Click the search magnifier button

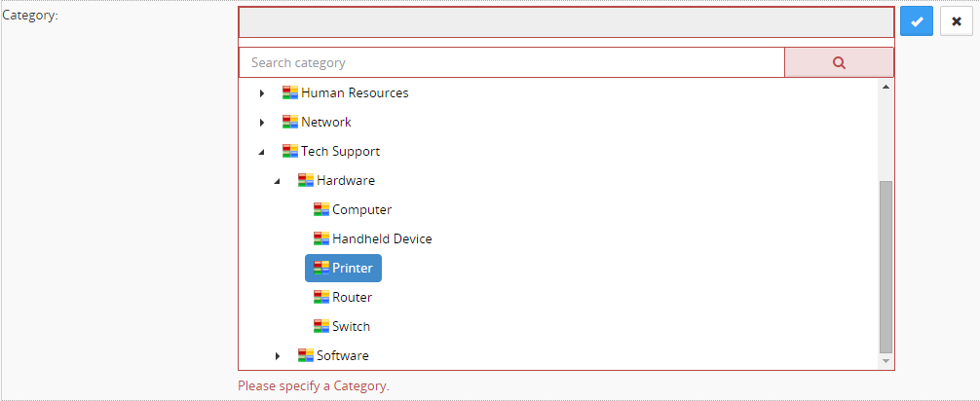pyautogui.click(x=839, y=62)
